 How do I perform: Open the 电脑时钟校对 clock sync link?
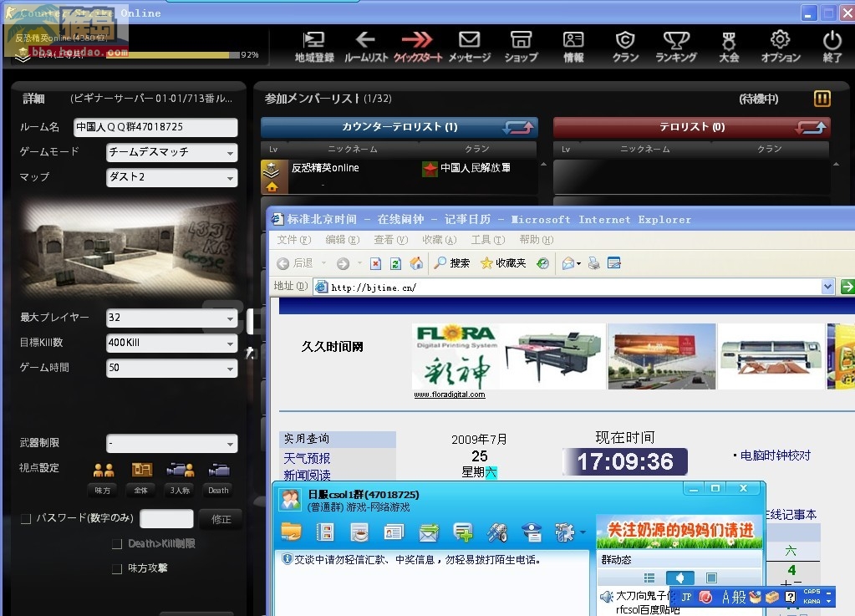tap(776, 456)
